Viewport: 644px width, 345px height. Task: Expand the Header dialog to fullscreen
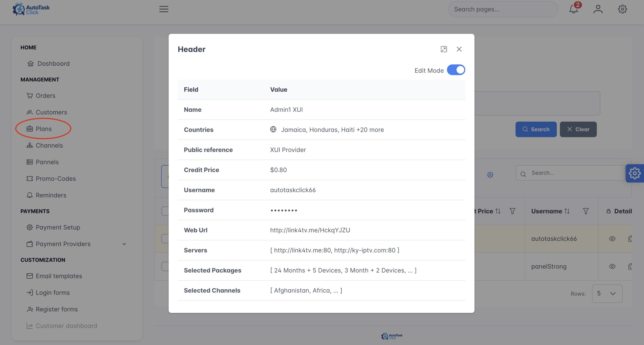click(x=444, y=49)
